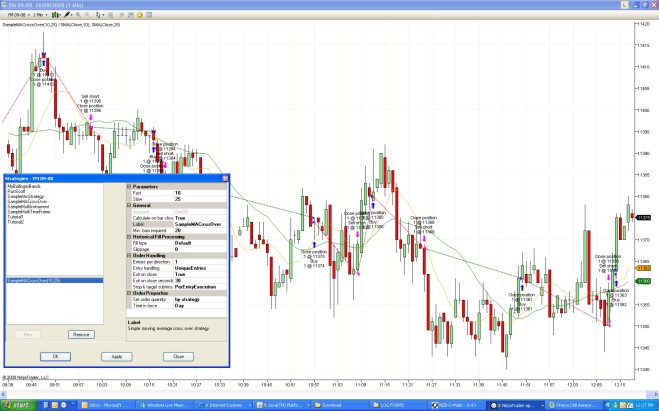Click OK in Strategies dialog

55,356
